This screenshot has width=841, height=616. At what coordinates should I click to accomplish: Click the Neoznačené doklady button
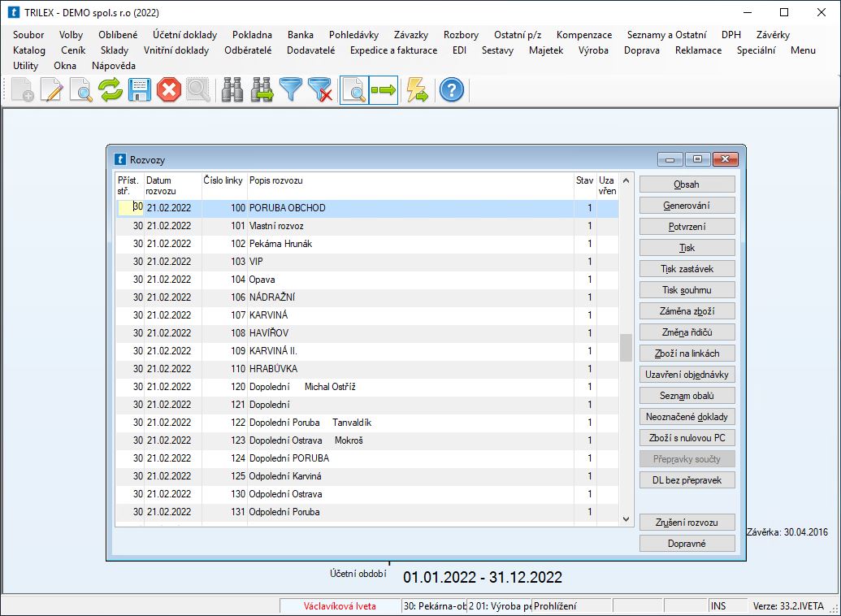pos(687,417)
